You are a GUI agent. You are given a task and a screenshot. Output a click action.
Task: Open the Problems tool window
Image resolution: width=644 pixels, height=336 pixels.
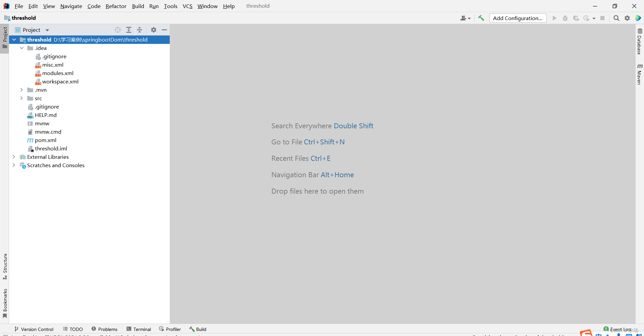click(104, 329)
